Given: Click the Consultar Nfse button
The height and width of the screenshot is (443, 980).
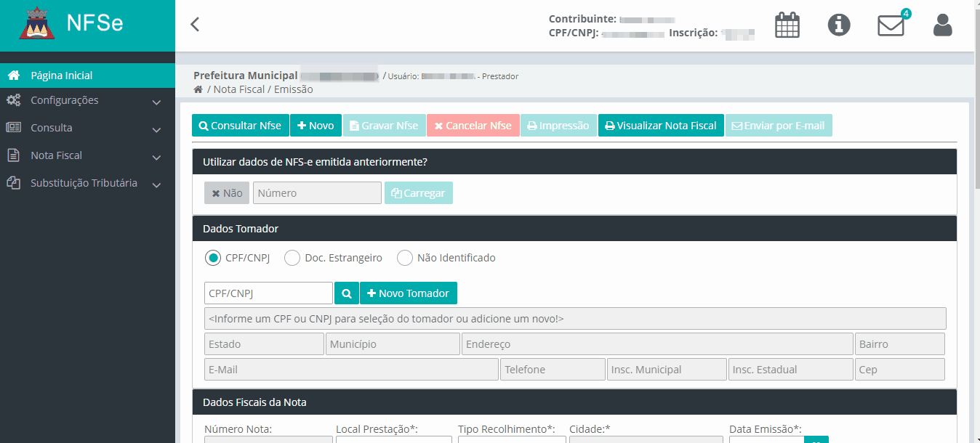Looking at the screenshot, I should click(241, 126).
